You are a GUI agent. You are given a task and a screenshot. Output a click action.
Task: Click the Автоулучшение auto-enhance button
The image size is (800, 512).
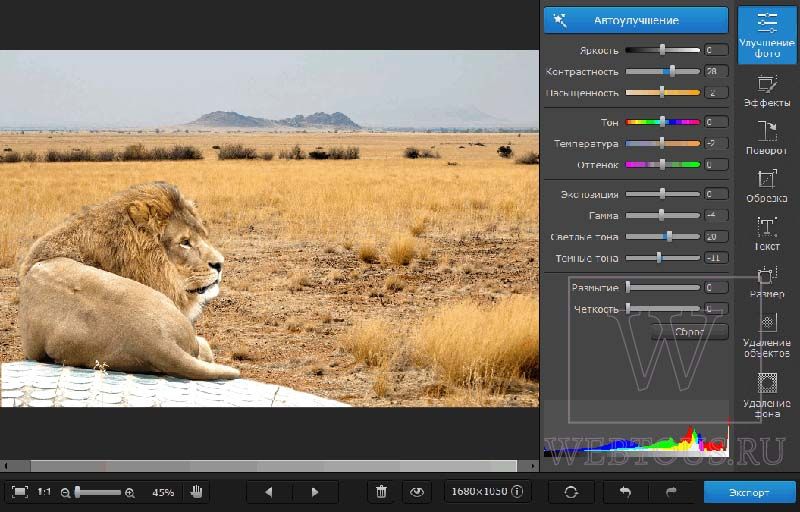pyautogui.click(x=636, y=20)
